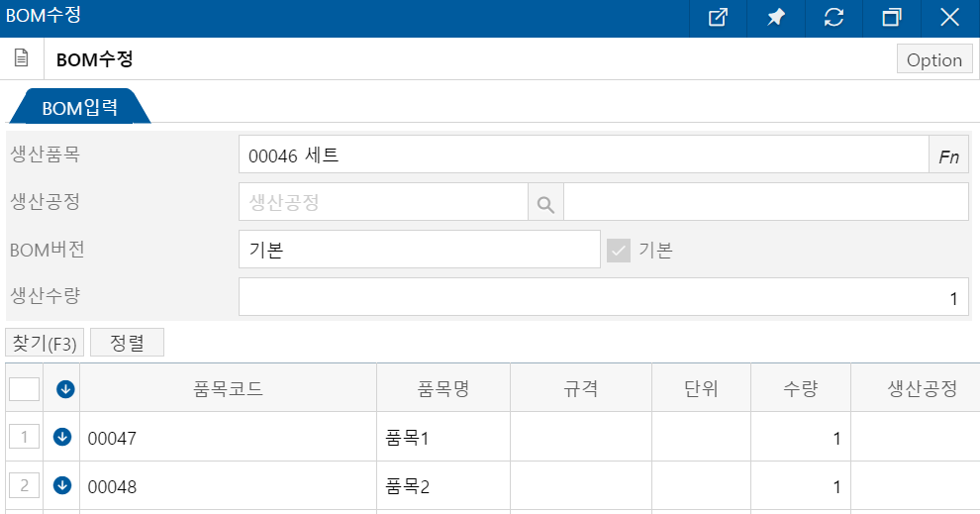Click the 품목2 name cell
Screen dimensions: 980x514
[443, 486]
